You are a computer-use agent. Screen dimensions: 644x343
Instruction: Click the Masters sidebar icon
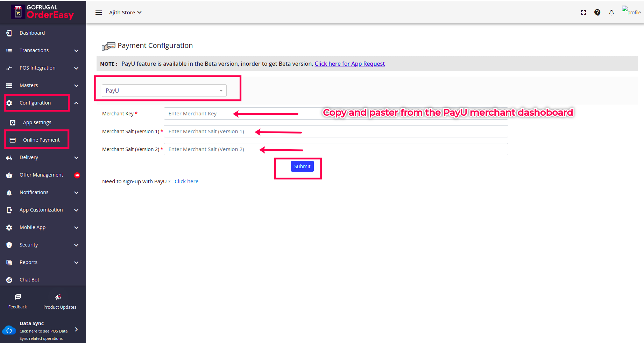click(x=9, y=86)
